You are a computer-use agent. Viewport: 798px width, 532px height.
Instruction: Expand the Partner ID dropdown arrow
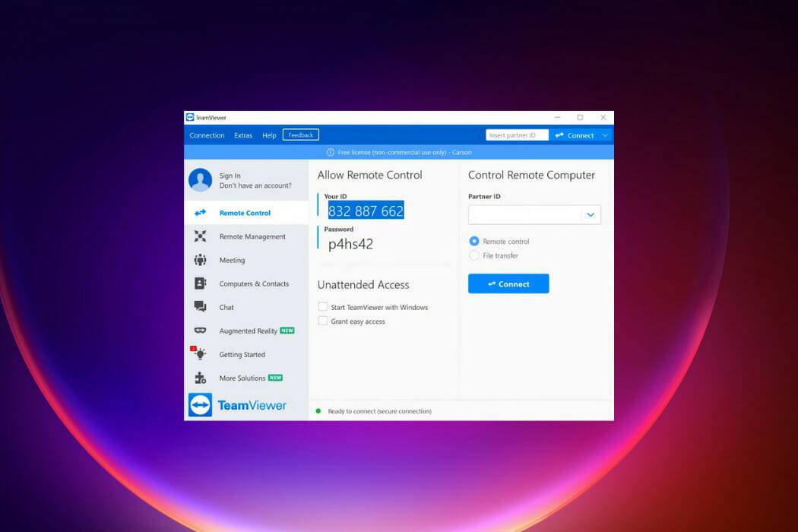click(591, 215)
